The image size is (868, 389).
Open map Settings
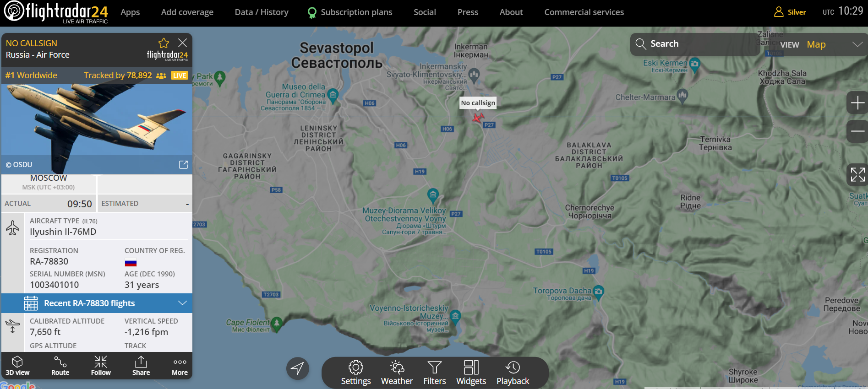tap(356, 373)
